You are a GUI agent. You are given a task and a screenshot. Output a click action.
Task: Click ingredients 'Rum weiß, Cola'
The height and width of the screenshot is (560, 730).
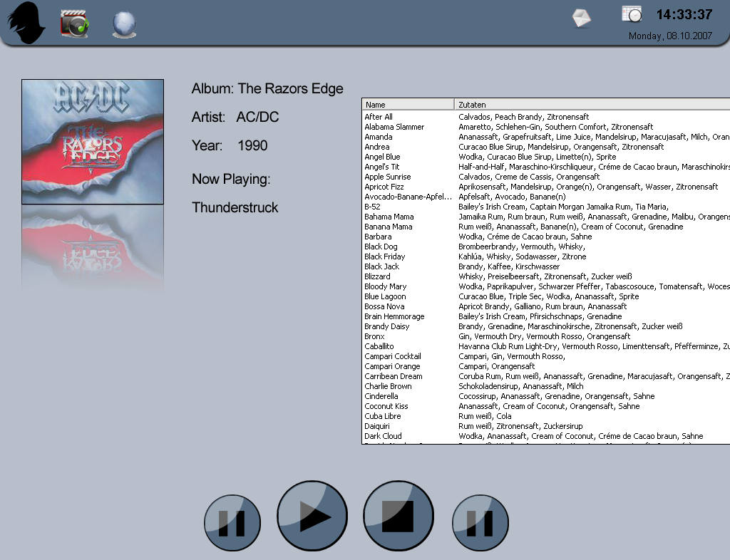(x=485, y=416)
